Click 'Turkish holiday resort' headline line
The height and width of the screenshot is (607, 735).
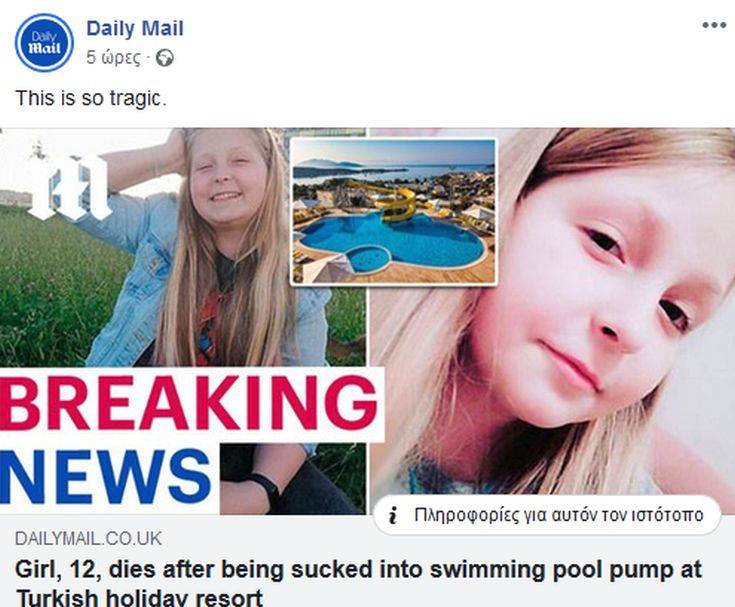pos(139,597)
